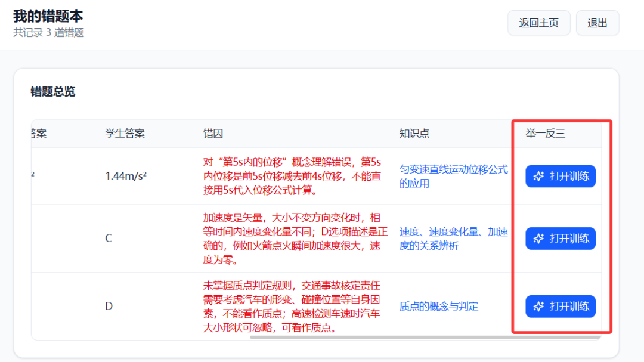
Task: Click the 退出 button to exit
Action: tap(597, 23)
